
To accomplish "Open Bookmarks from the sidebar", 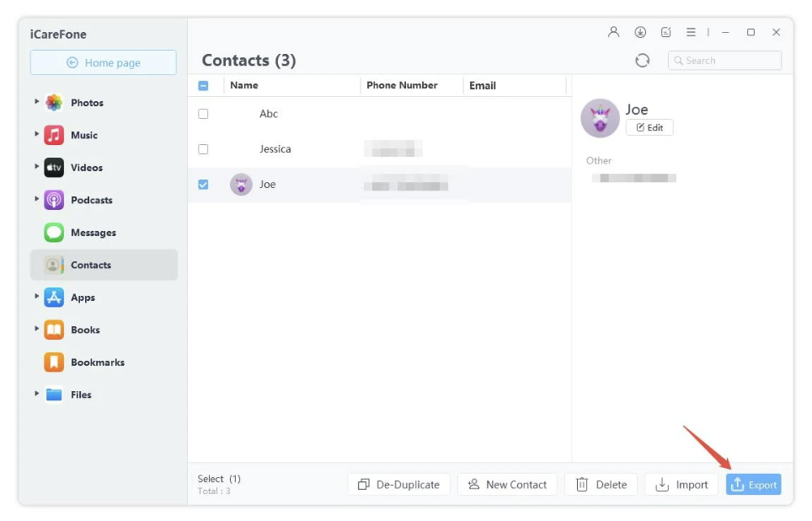I will click(97, 363).
